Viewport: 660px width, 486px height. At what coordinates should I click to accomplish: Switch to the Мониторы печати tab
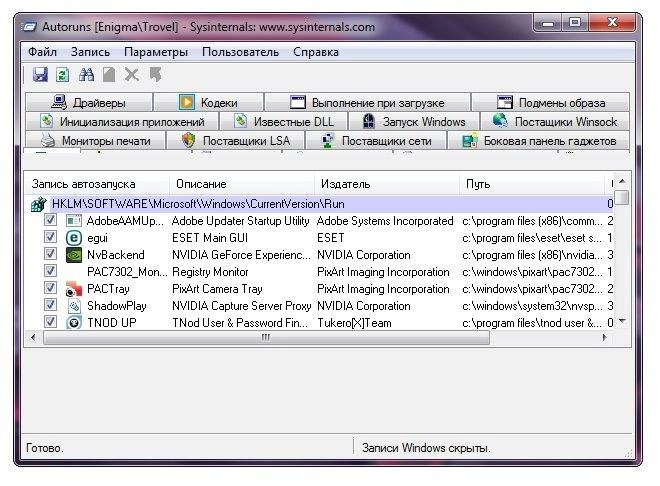click(x=96, y=141)
